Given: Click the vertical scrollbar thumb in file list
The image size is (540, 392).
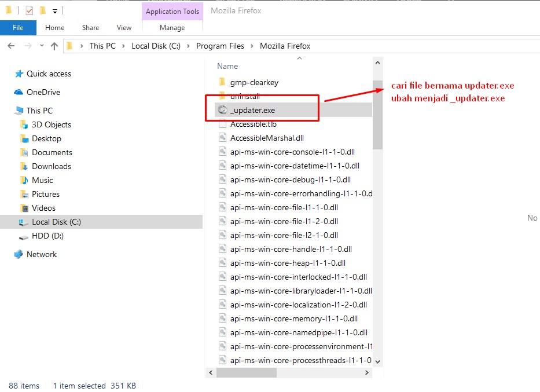Looking at the screenshot, I should (x=377, y=115).
